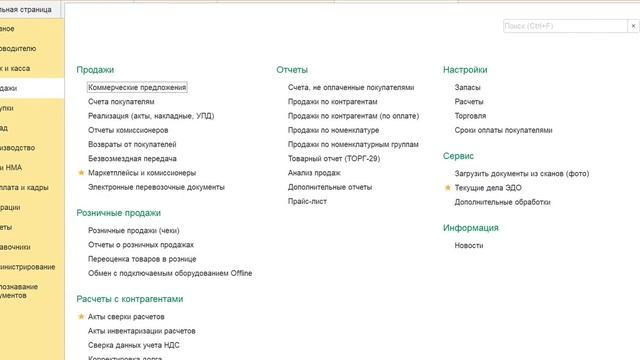Open Отчеты комиссионеров
This screenshot has height=360, width=640.
click(x=128, y=130)
